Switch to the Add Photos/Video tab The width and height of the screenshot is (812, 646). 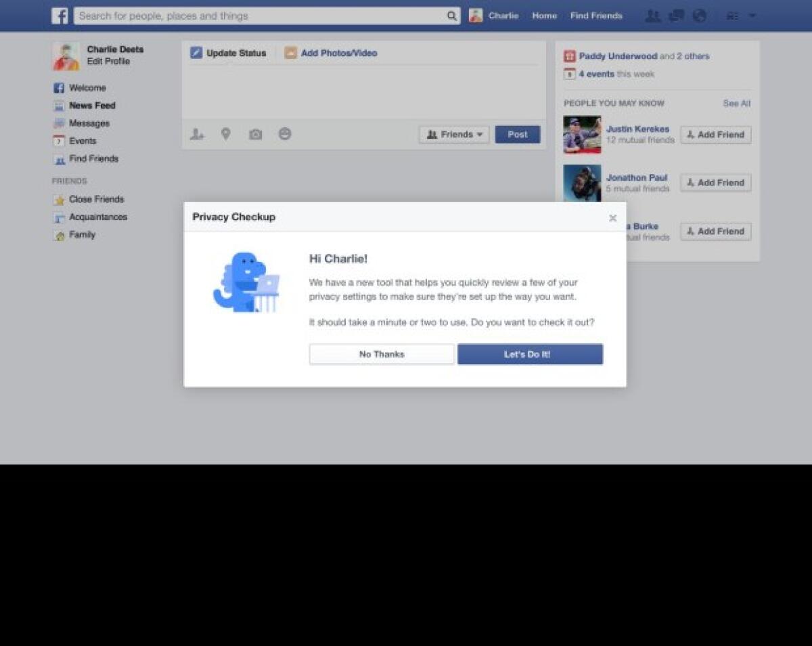[330, 52]
